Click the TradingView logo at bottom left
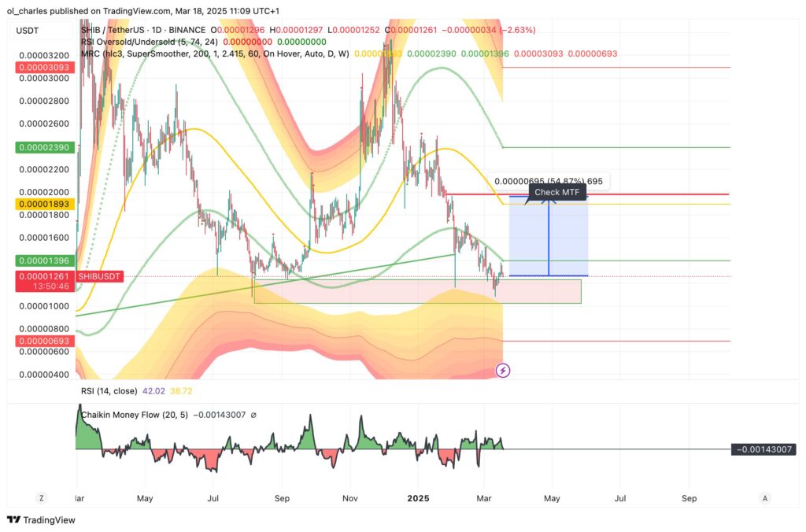This screenshot has height=532, width=806. point(39,520)
